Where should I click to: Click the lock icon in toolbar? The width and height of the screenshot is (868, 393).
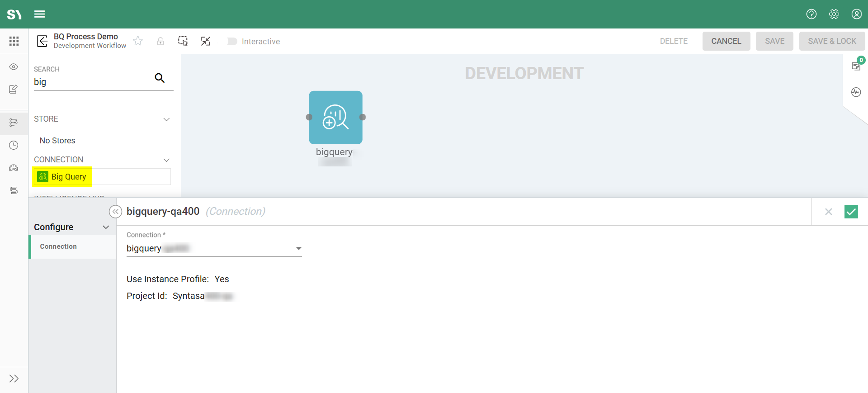pos(160,41)
